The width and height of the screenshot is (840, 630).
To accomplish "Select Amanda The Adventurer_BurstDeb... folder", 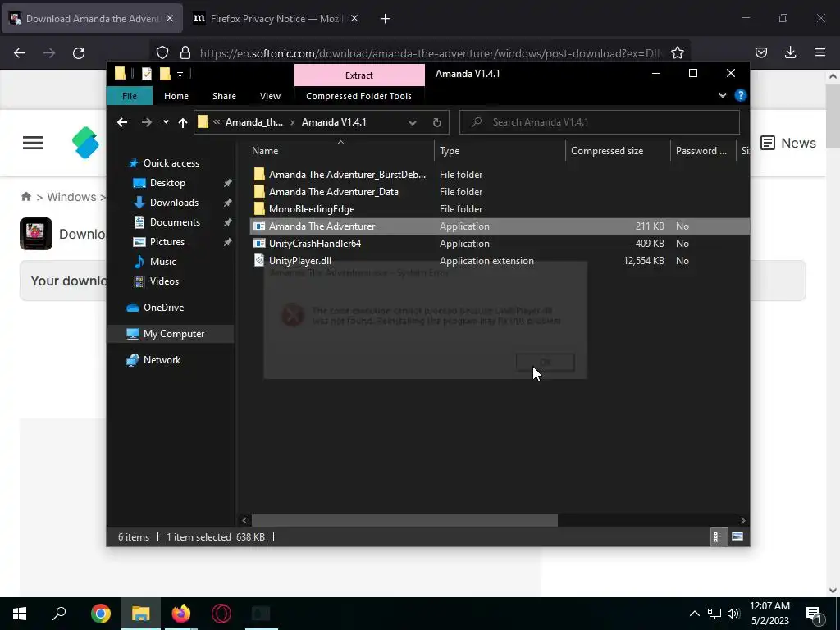I will 347,175.
